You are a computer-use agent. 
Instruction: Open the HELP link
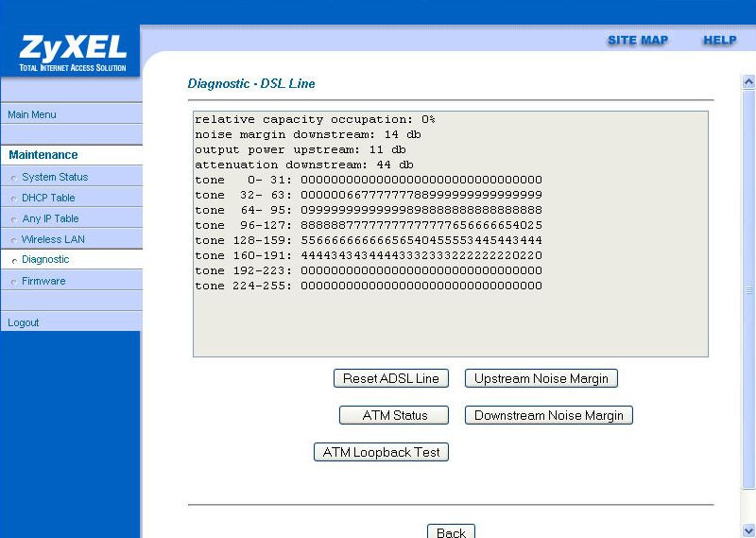point(719,41)
